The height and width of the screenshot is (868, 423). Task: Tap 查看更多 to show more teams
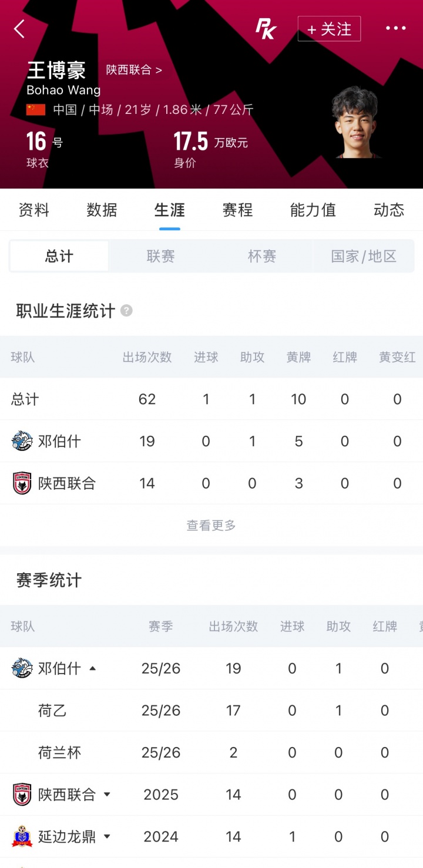coord(211,526)
